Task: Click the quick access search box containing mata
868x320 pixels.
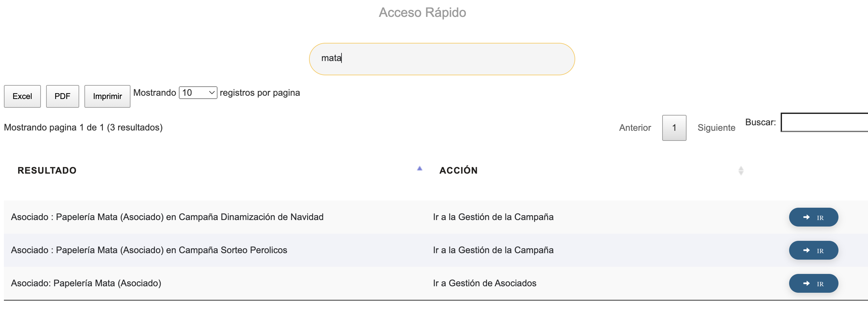Action: coord(441,59)
